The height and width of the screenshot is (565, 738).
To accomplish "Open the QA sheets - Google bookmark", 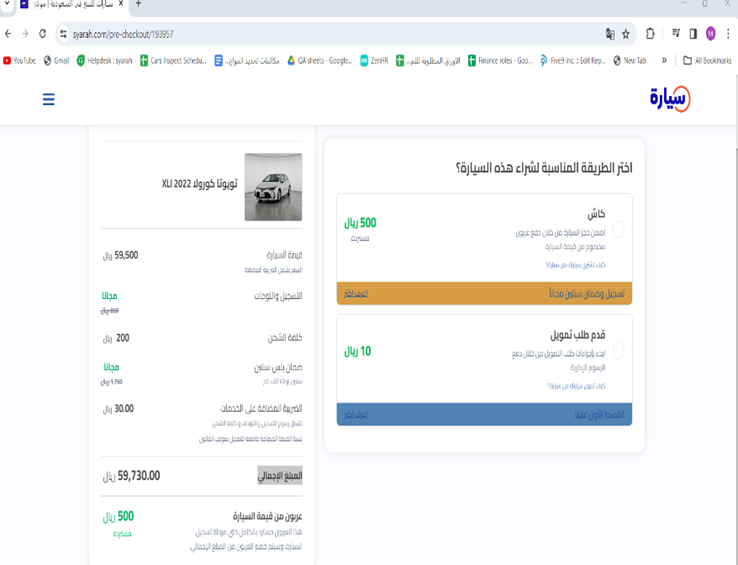I will 320,61.
